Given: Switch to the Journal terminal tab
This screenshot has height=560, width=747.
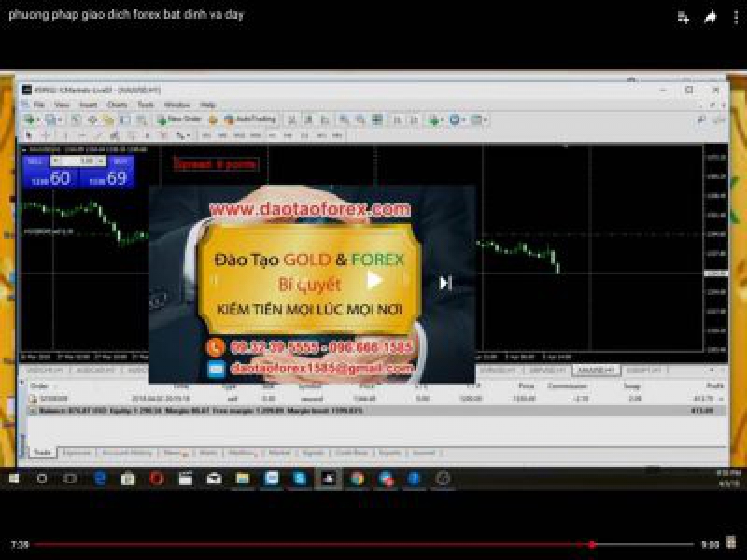Looking at the screenshot, I should [x=423, y=453].
